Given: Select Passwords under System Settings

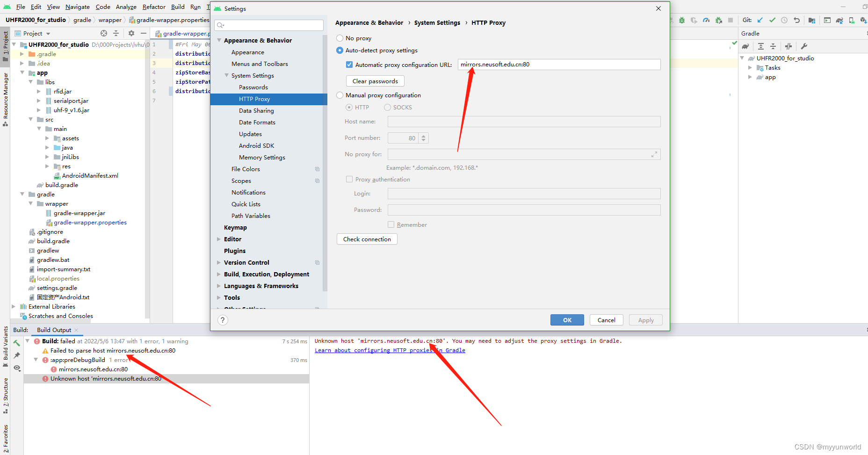Looking at the screenshot, I should (253, 87).
